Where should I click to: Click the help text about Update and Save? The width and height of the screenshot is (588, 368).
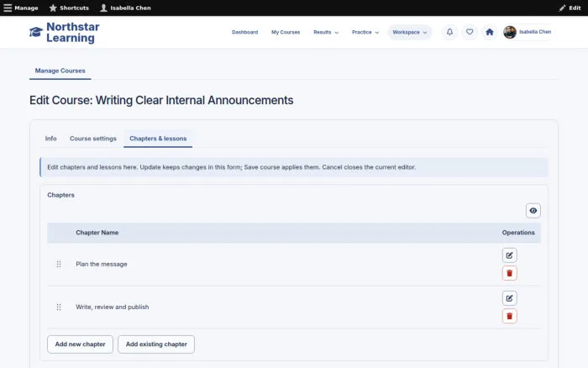click(x=231, y=167)
